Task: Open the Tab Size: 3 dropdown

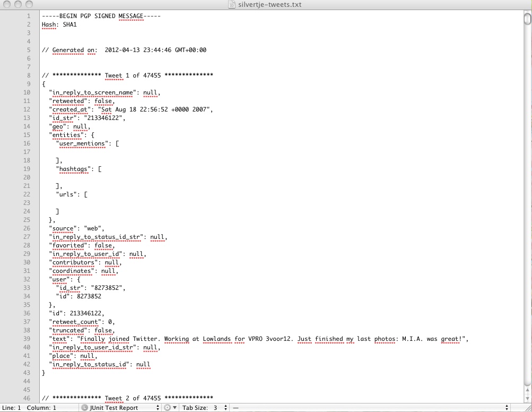Action: pyautogui.click(x=207, y=407)
